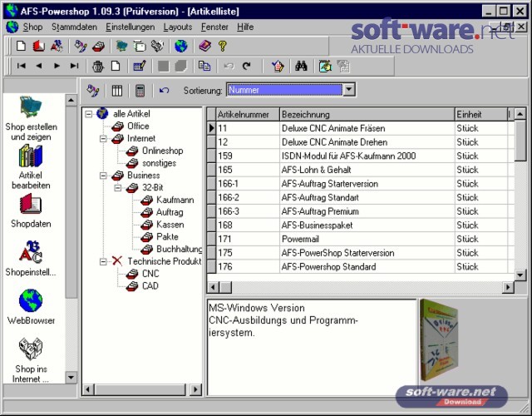Collapse the alle Artikel tree root
532x416 pixels.
click(89, 114)
